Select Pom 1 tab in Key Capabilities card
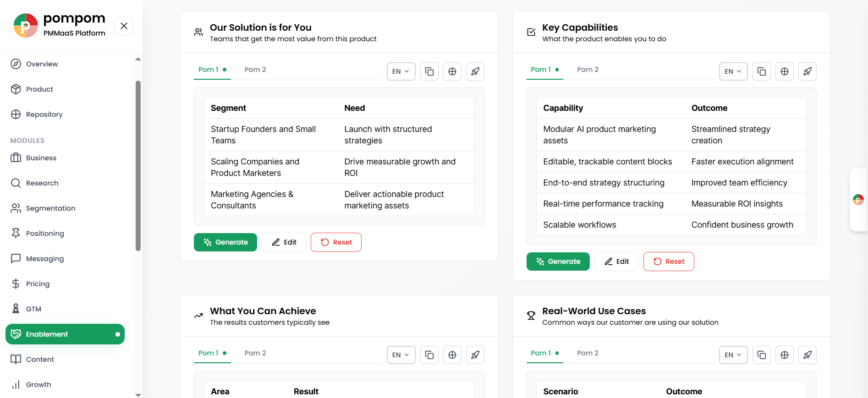Image resolution: width=868 pixels, height=398 pixels. (x=544, y=70)
